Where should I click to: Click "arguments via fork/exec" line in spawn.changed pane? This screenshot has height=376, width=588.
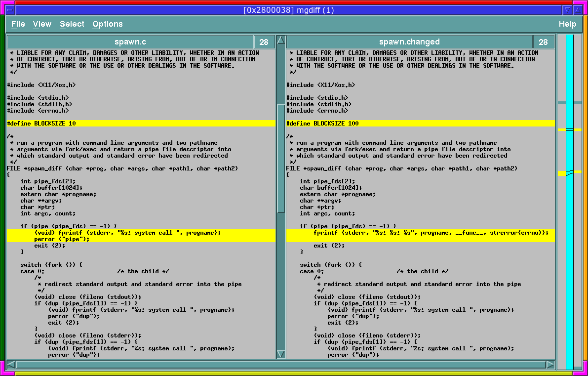(x=400, y=149)
